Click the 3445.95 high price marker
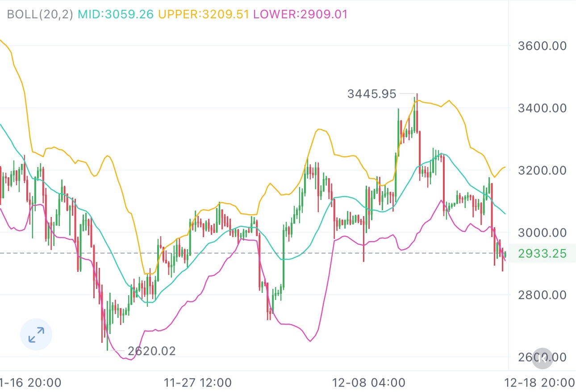 [x=371, y=94]
